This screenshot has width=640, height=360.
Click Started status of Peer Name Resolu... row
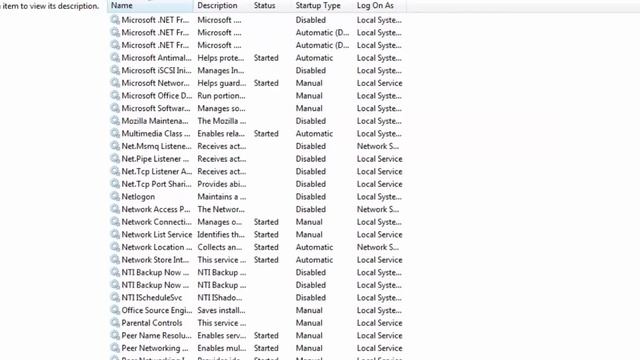click(266, 336)
